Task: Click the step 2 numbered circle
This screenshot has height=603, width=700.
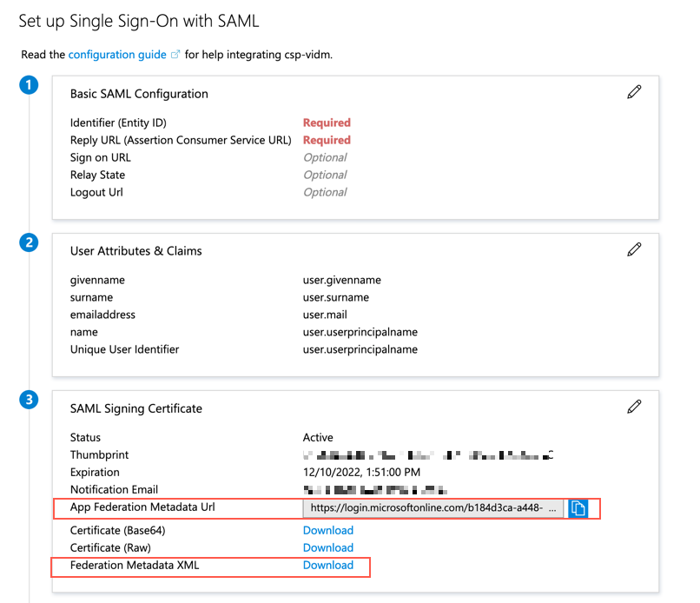Action: (29, 242)
